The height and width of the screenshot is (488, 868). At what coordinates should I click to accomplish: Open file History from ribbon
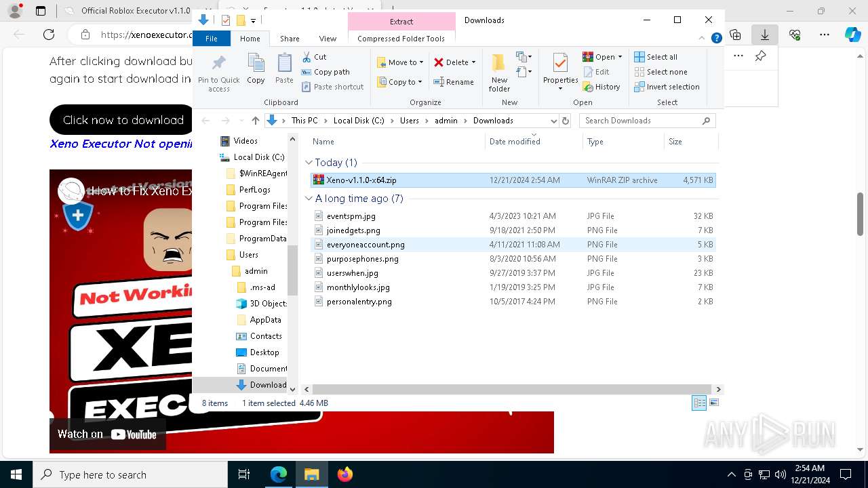601,87
